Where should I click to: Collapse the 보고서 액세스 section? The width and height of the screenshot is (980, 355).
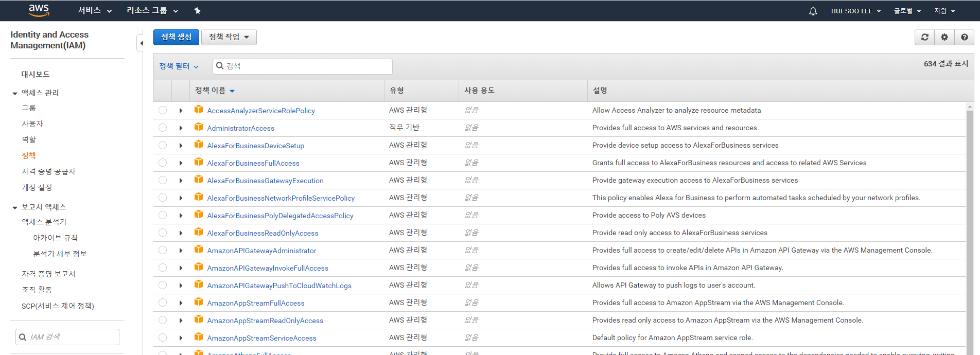pyautogui.click(x=15, y=207)
